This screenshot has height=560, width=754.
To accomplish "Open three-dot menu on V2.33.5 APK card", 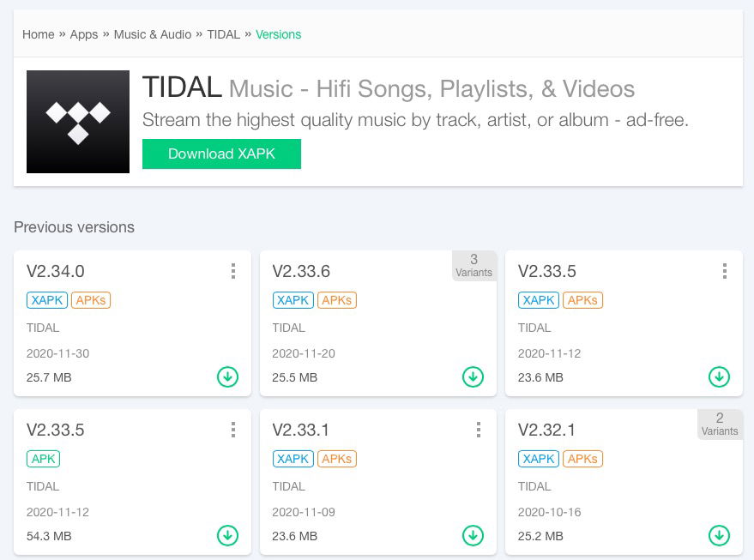I will coord(233,430).
